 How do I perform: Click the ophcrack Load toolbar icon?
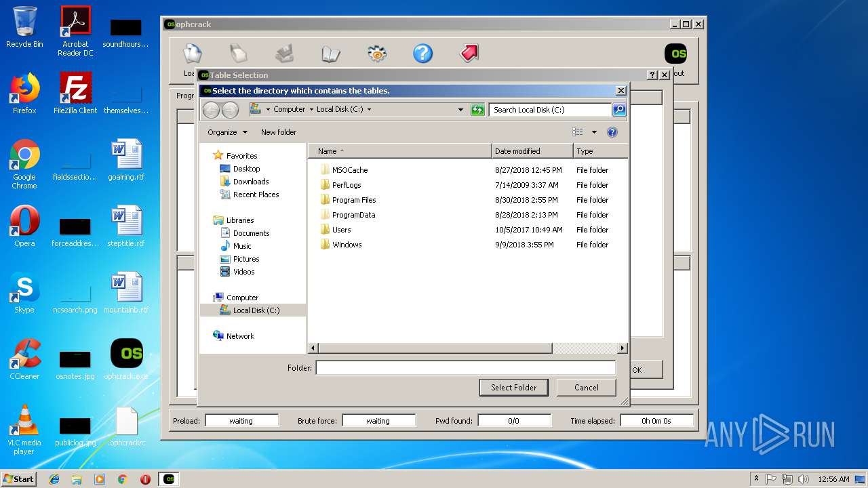pos(193,54)
